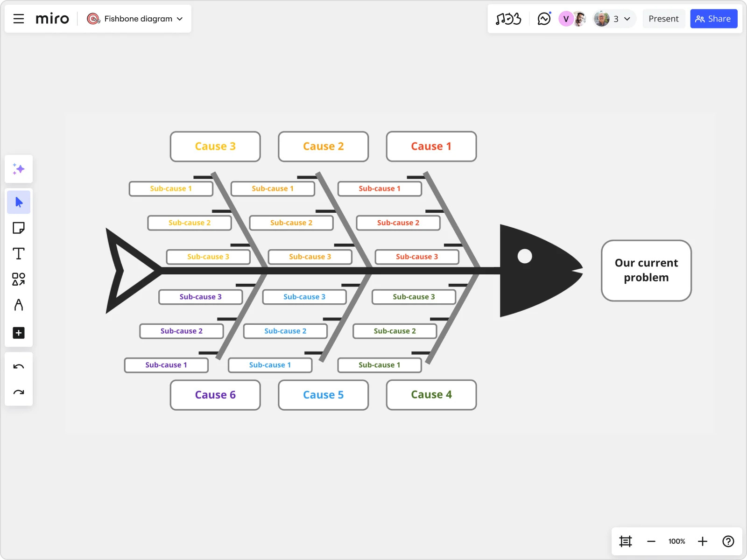Click the Present button
Viewport: 747px width, 560px height.
[x=663, y=19]
